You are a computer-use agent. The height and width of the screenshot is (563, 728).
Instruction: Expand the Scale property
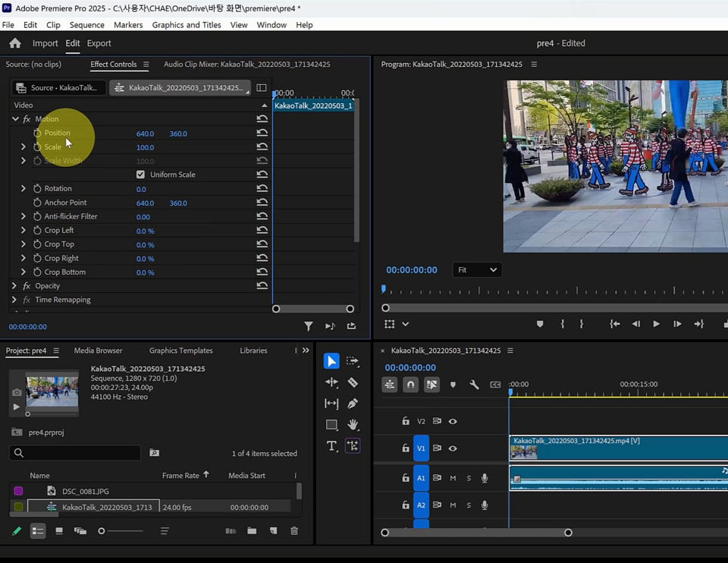click(24, 146)
